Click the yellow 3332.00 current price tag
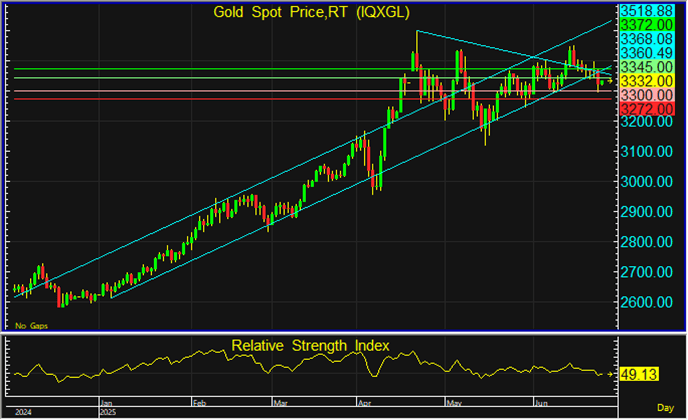This screenshot has width=688, height=420. click(x=645, y=80)
